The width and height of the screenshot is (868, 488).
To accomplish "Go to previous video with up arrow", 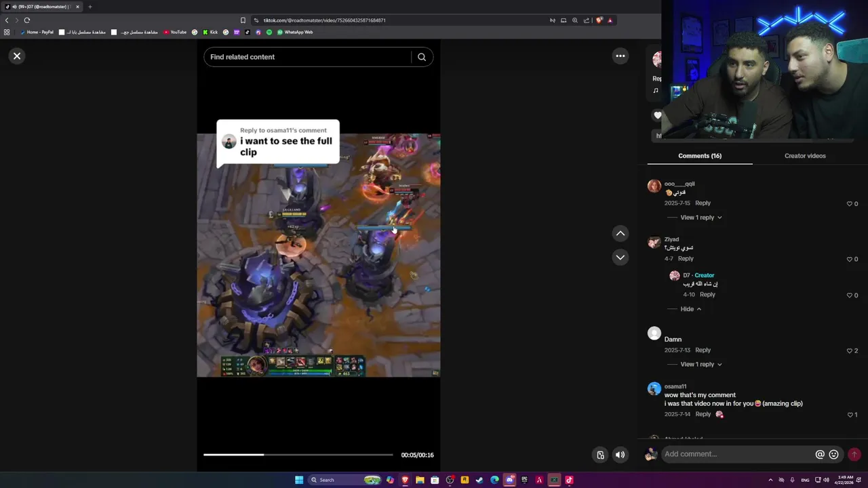I will 620,233.
